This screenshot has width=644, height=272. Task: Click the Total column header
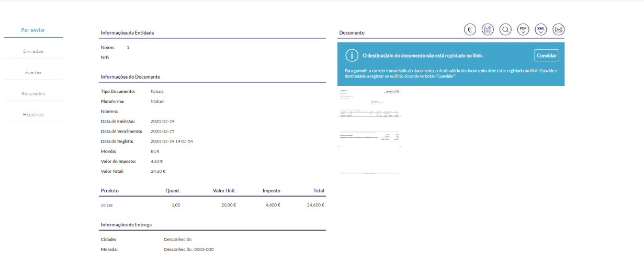point(319,191)
